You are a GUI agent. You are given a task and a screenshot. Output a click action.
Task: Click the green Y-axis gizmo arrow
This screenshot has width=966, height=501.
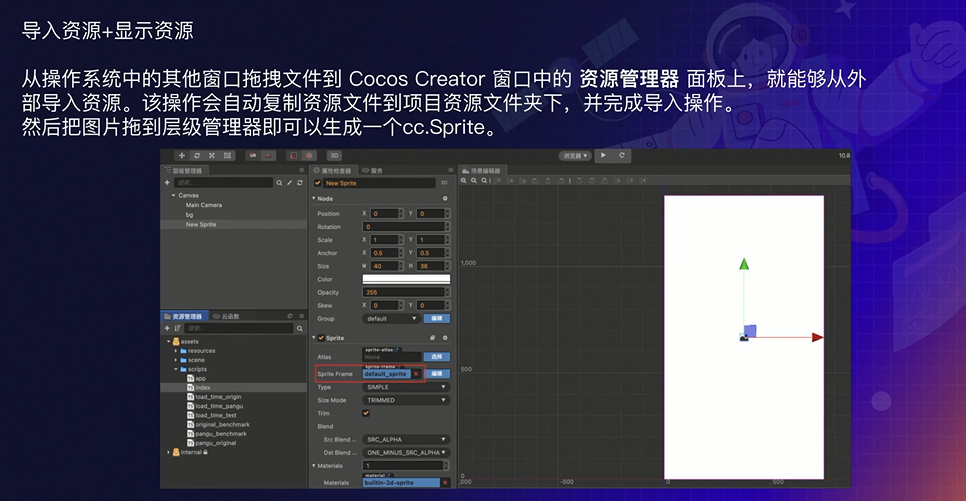point(744,264)
